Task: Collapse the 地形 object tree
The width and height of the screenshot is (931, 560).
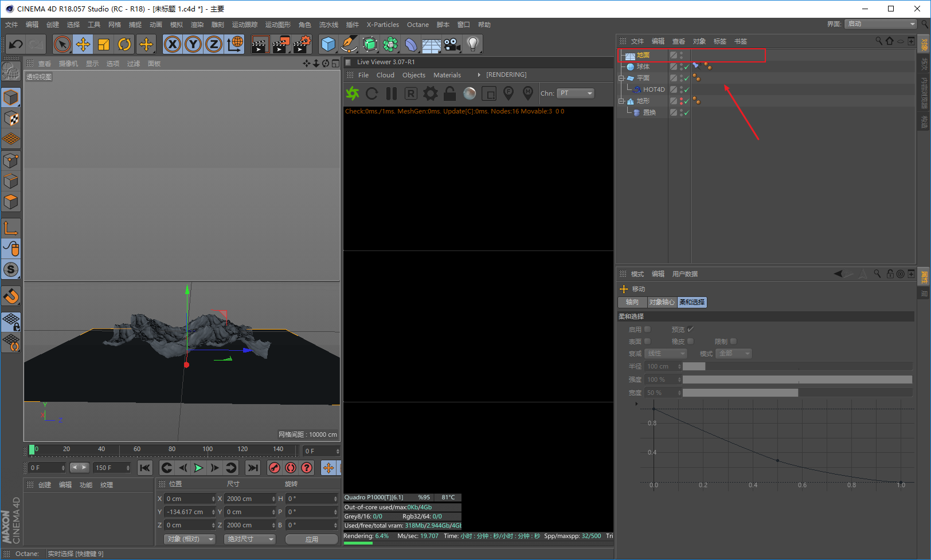Action: pyautogui.click(x=621, y=101)
